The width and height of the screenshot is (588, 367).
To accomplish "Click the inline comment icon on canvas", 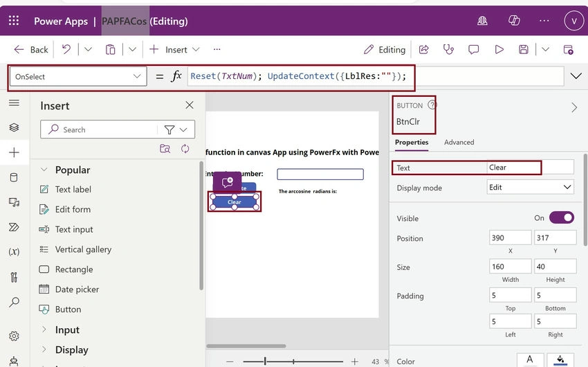I will coord(228,182).
